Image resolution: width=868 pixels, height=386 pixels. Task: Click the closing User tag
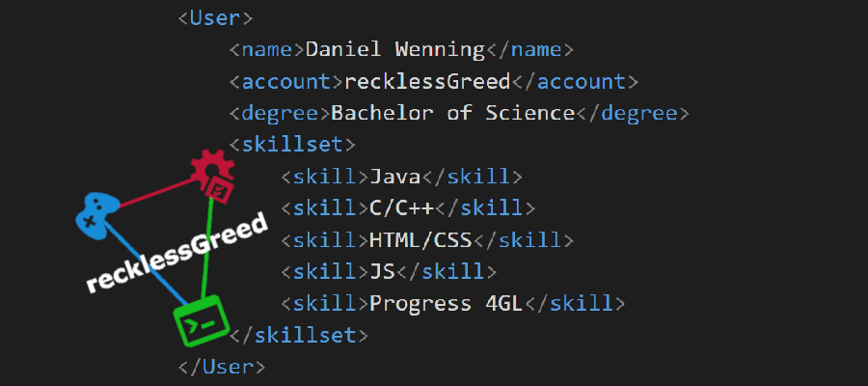pyautogui.click(x=223, y=367)
